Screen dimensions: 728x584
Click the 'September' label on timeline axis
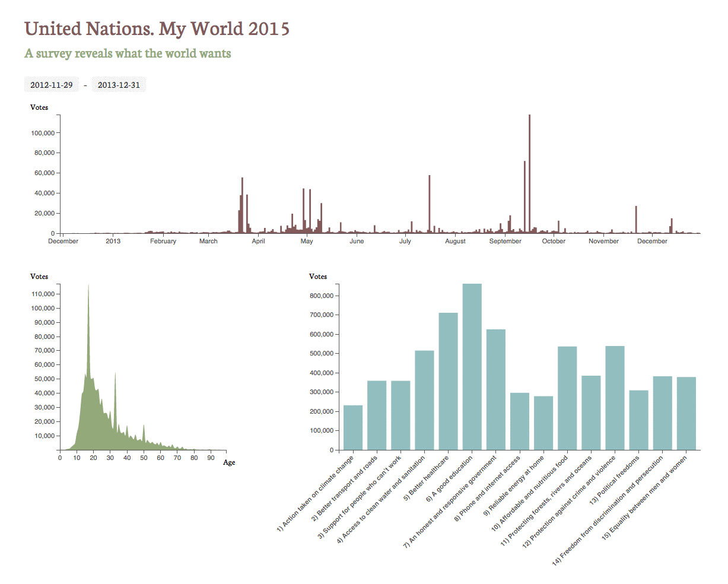506,241
